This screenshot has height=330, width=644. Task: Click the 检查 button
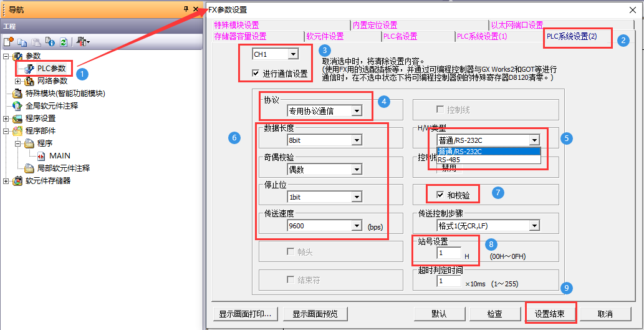point(495,314)
